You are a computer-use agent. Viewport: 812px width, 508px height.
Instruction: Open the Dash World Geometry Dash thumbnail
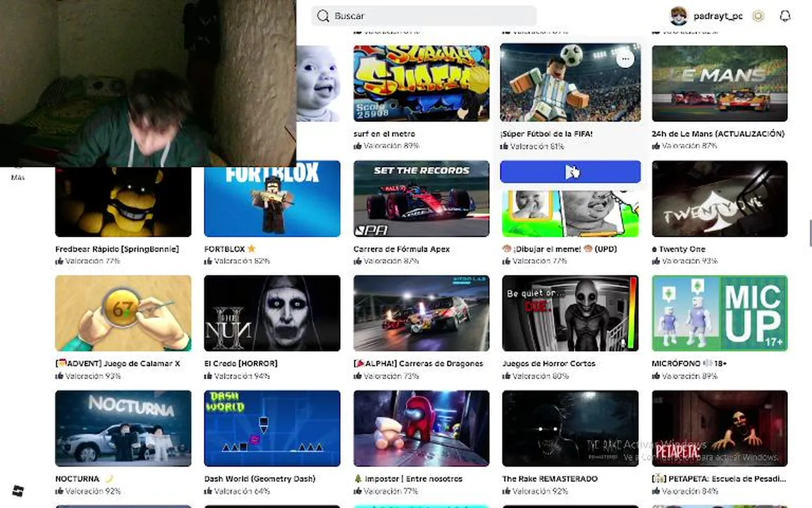pyautogui.click(x=272, y=428)
